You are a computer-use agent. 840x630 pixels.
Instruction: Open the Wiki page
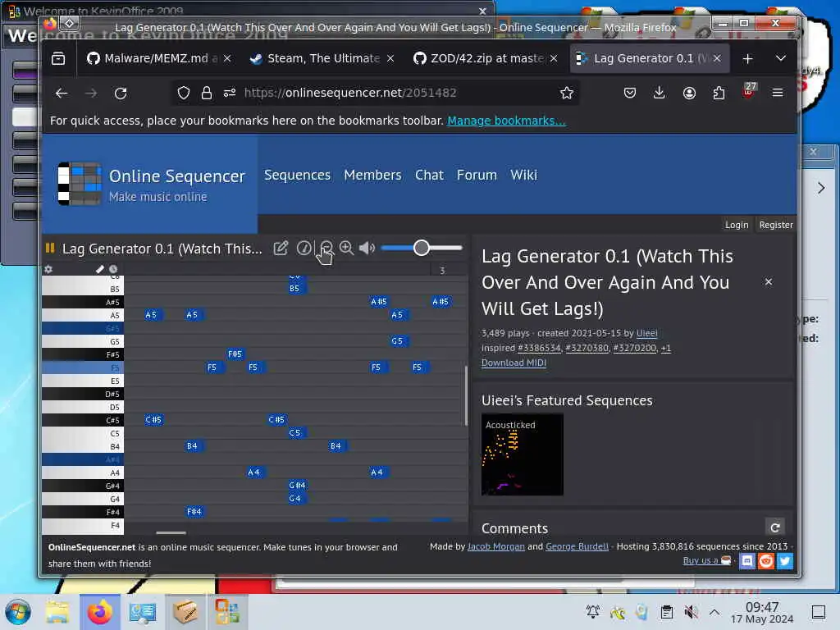click(x=523, y=176)
